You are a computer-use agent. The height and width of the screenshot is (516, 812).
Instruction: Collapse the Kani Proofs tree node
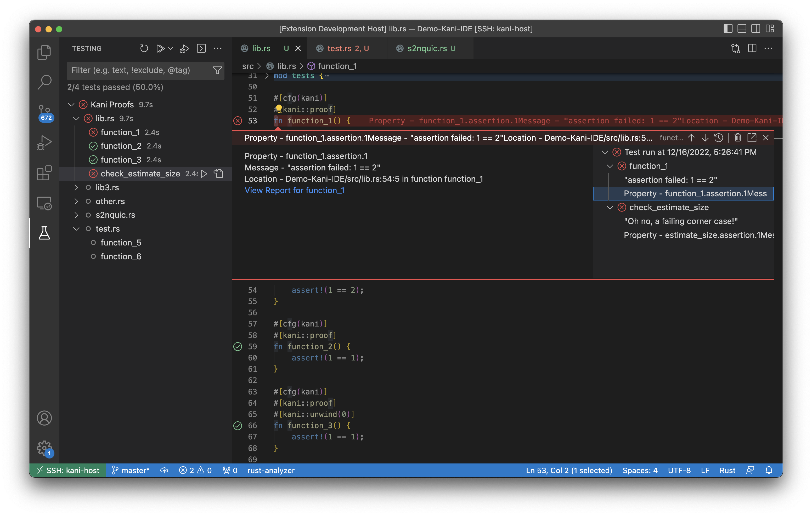pos(71,105)
